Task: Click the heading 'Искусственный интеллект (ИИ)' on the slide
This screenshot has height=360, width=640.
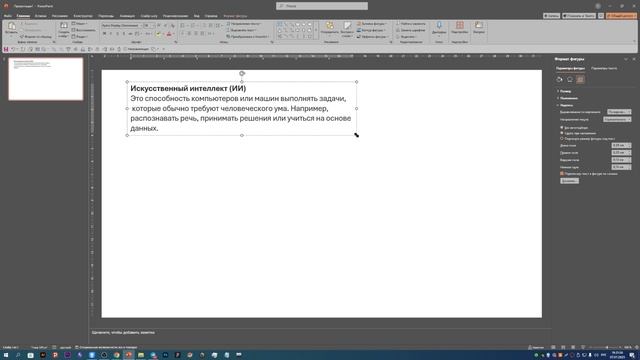Action: tap(188, 88)
